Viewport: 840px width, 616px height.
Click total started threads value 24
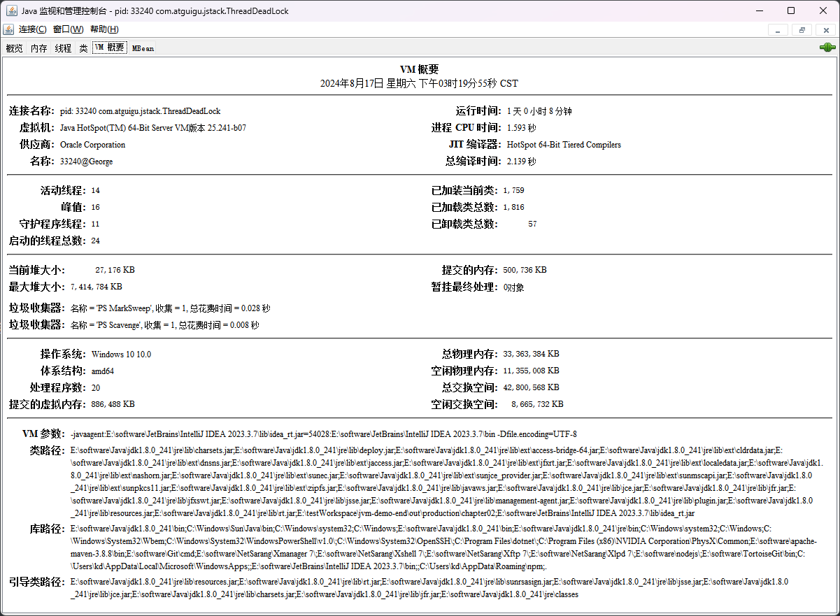(x=96, y=241)
